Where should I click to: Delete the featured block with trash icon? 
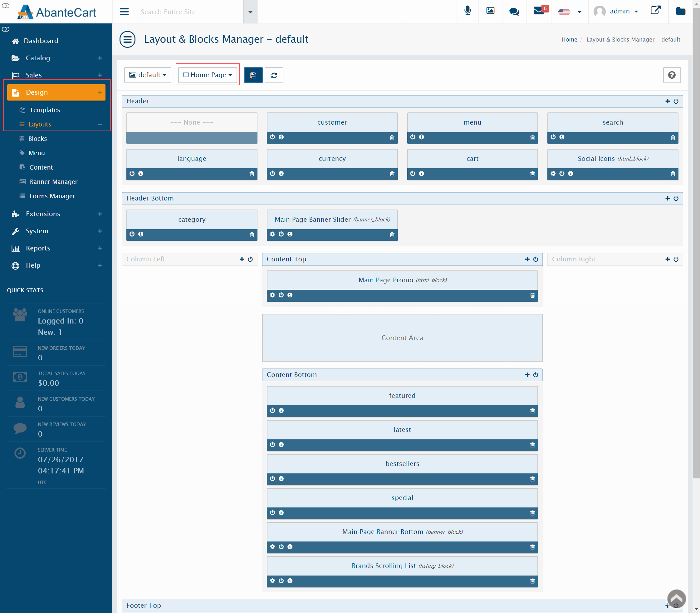(532, 411)
